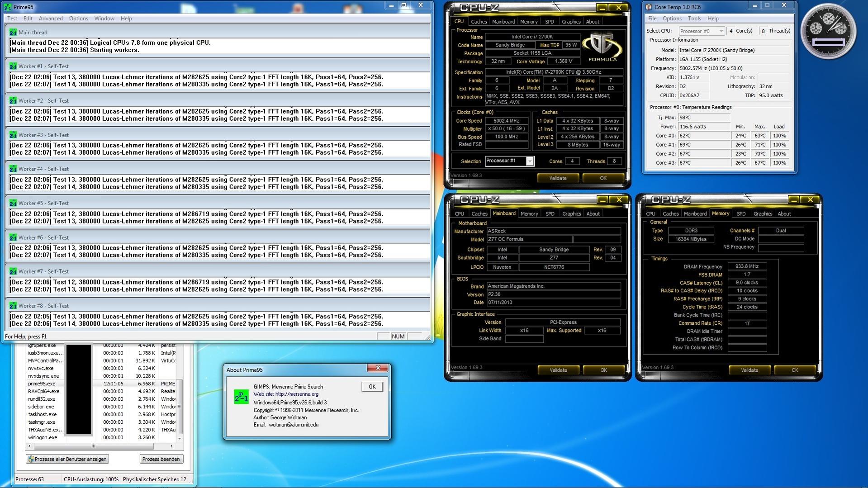Click the CPU meter desktop gadget
The width and height of the screenshot is (868, 488).
click(x=828, y=31)
